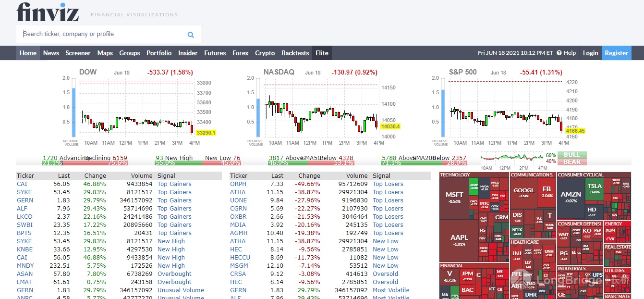Click the MSFT tile in the heatmap

click(x=454, y=197)
